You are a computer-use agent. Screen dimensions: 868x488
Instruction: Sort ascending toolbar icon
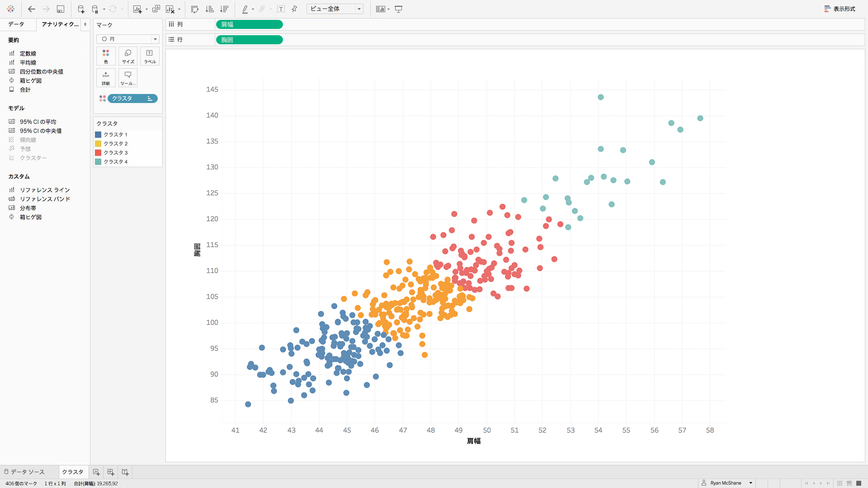[x=210, y=9]
